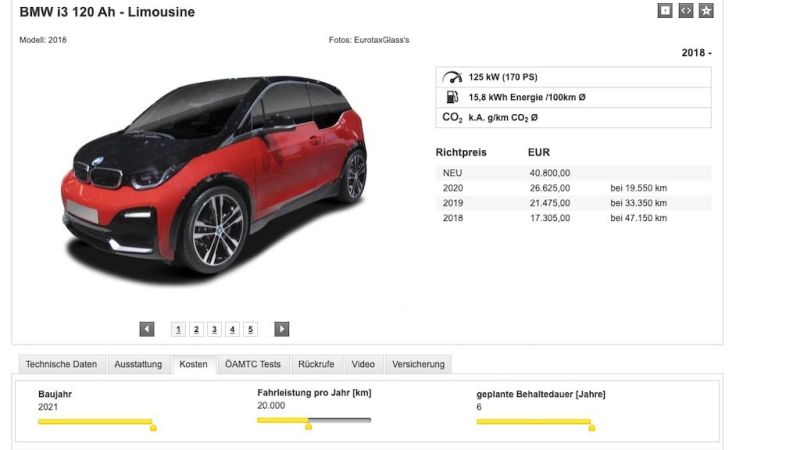
Task: Open the Rückrufe tab
Action: click(x=316, y=364)
